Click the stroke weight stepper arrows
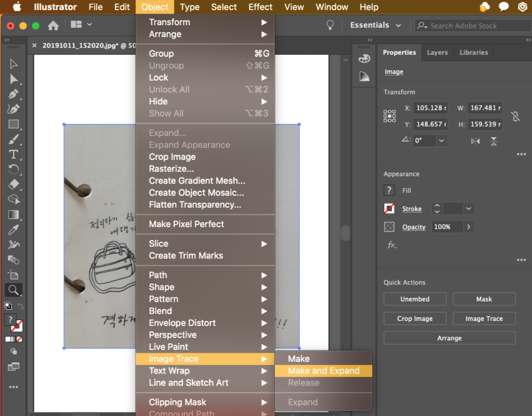 [437, 209]
